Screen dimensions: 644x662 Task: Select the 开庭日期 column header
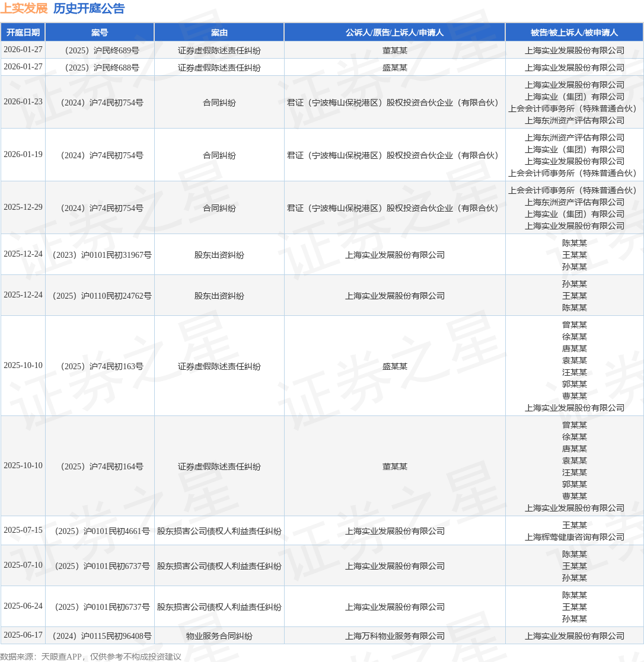[x=23, y=33]
